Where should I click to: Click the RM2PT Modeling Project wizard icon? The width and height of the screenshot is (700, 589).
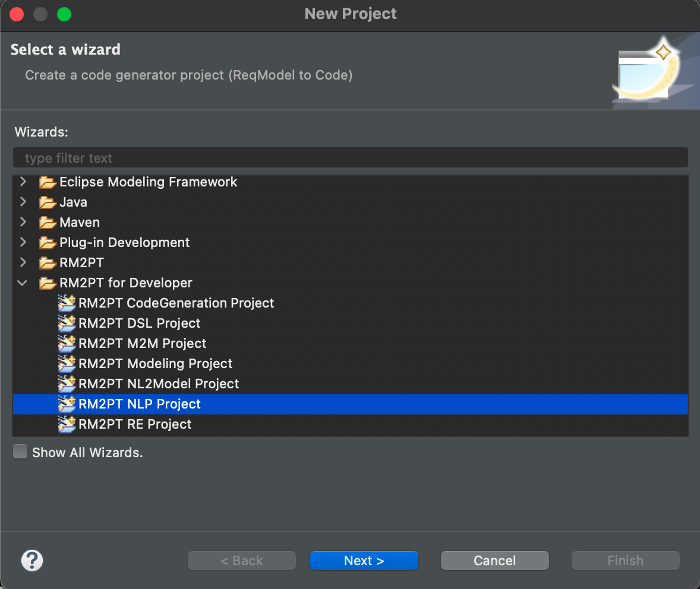67,363
